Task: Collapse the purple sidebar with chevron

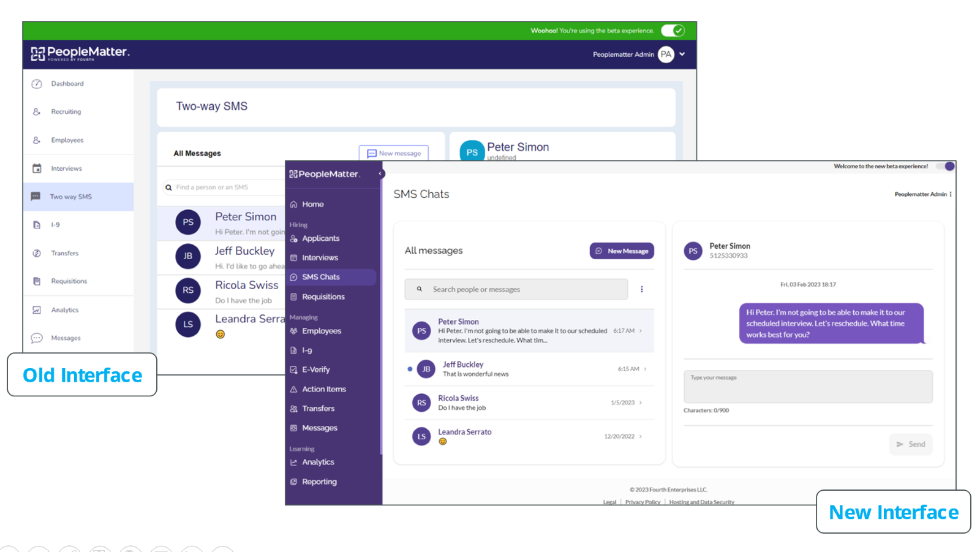Action: (x=380, y=174)
